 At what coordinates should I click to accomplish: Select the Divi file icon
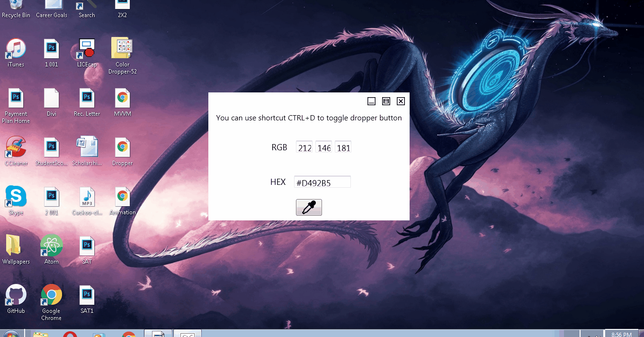click(x=51, y=103)
